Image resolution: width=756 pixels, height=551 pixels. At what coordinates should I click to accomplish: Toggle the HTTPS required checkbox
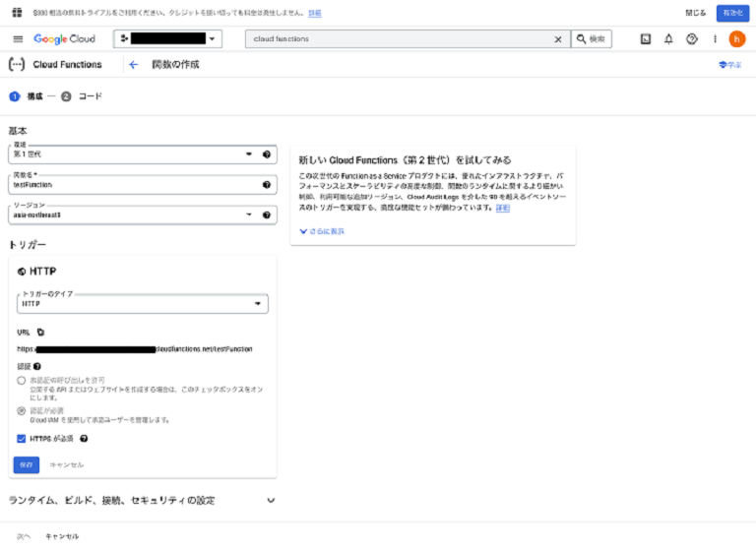coord(22,439)
